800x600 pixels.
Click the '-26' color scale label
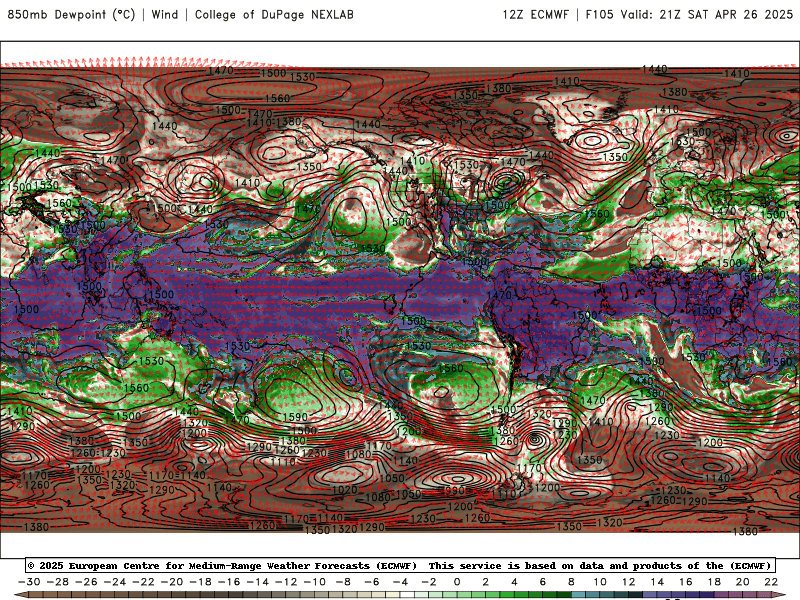[x=86, y=582]
